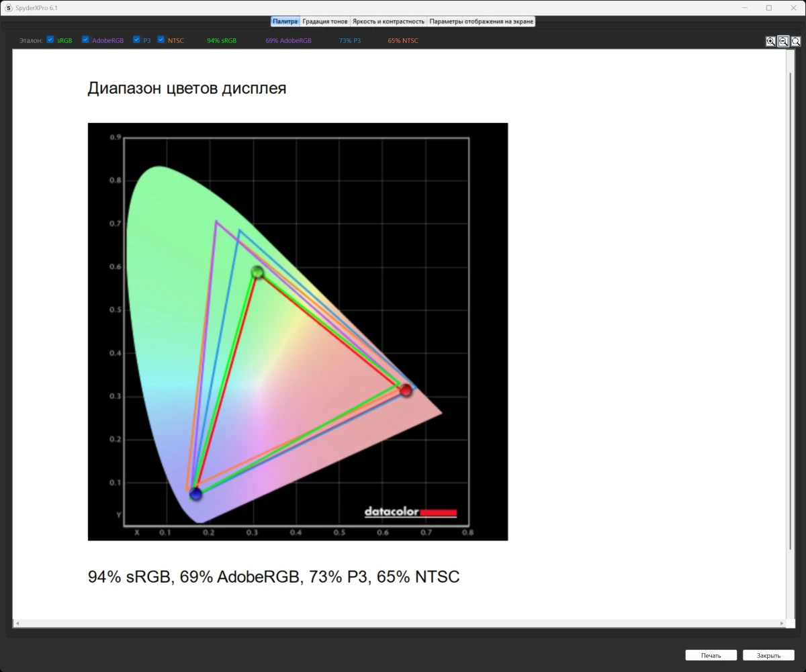Open the Параметры отображения на экране tab
806x672 pixels.
pyautogui.click(x=482, y=21)
